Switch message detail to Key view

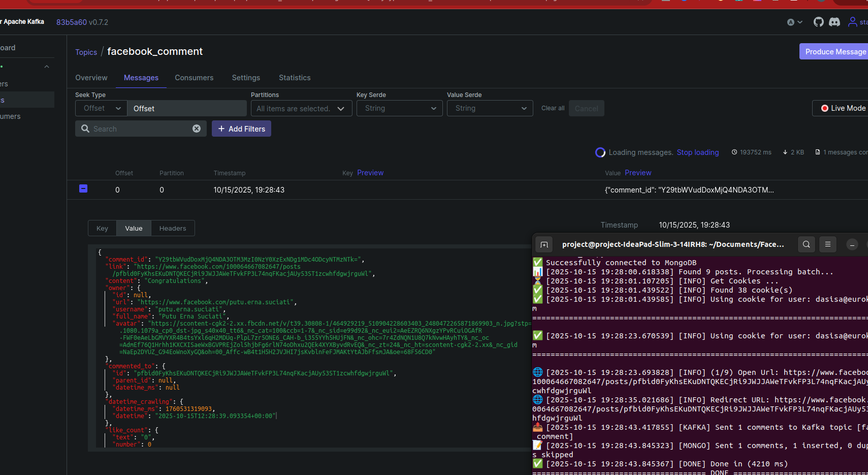point(102,229)
